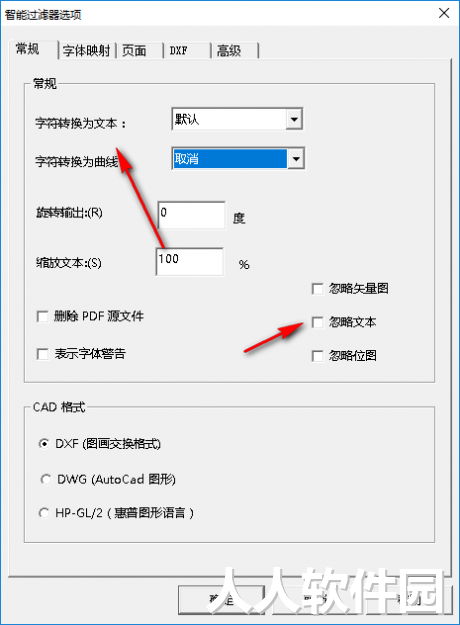Select DXF (图画交换格式) radio button
Image resolution: width=460 pixels, height=625 pixels.
pos(44,444)
